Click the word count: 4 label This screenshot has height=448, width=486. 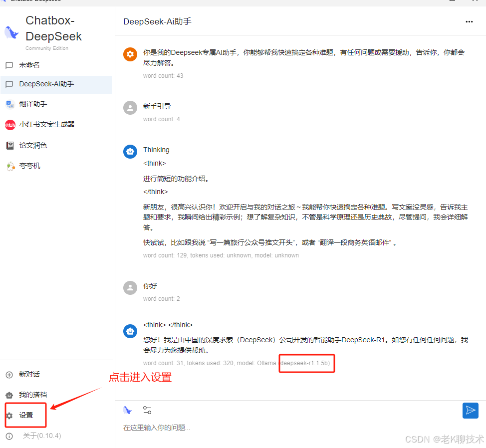161,119
